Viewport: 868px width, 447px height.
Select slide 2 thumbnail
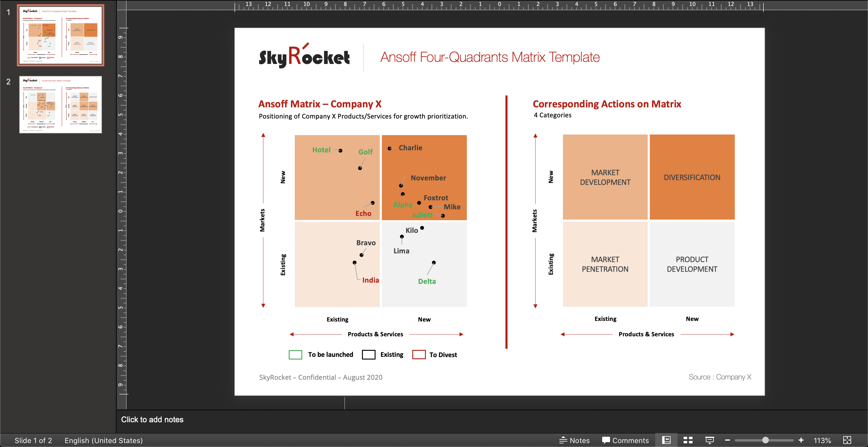(61, 104)
